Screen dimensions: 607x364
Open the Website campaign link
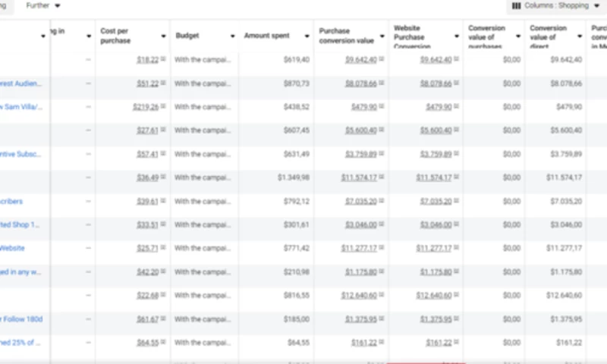pos(12,248)
